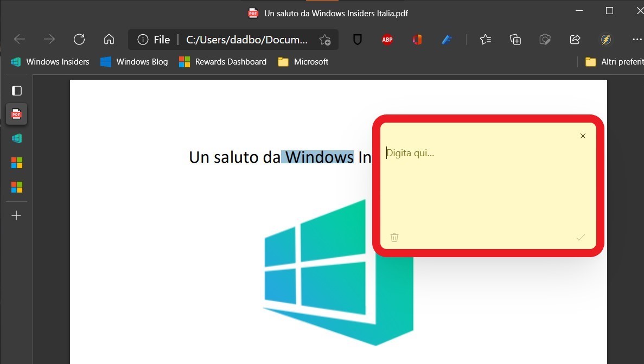Open the ABP Adblock Plus extension
The image size is (644, 364).
click(387, 40)
